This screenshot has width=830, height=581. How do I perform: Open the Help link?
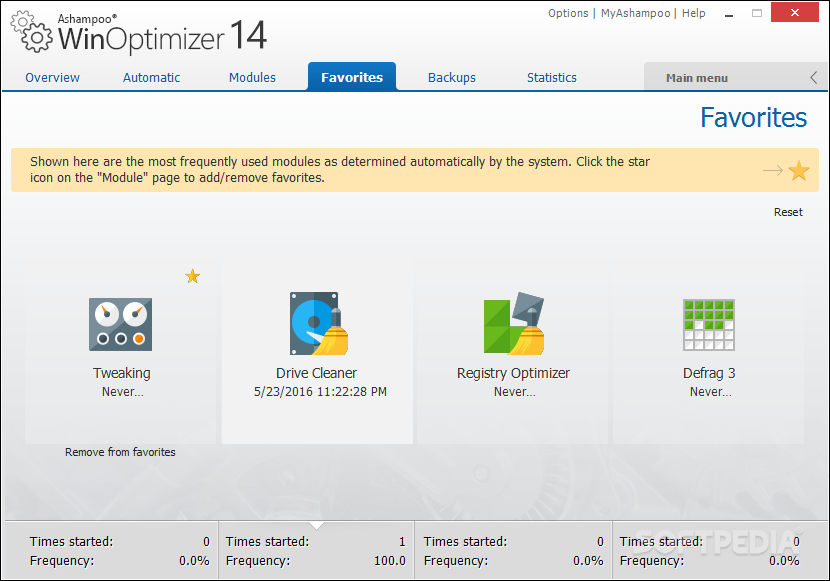click(x=693, y=13)
